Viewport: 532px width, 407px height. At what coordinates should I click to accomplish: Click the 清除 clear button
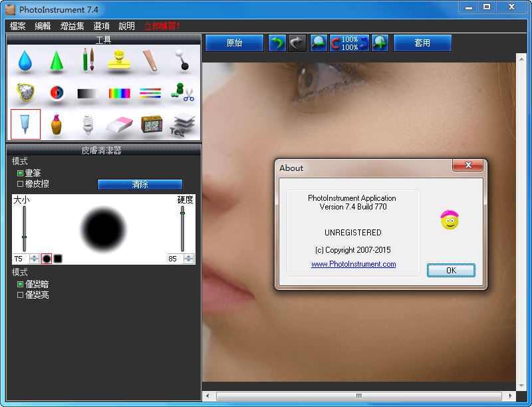(140, 184)
